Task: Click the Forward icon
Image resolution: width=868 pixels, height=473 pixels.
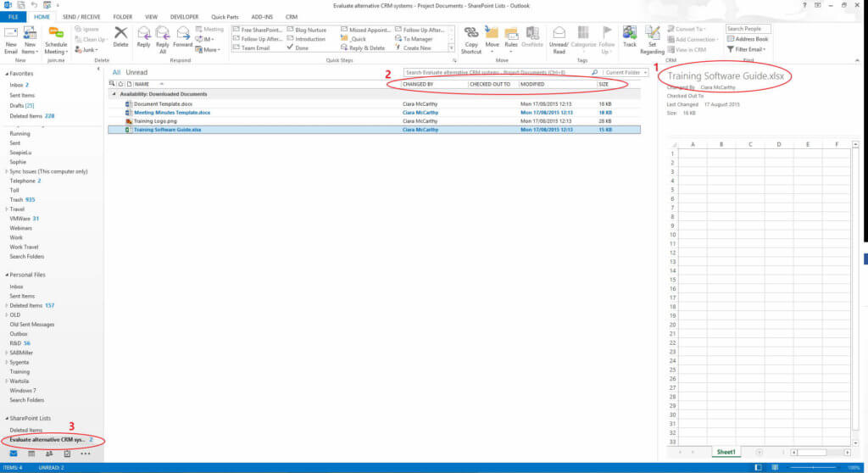Action: 182,36
